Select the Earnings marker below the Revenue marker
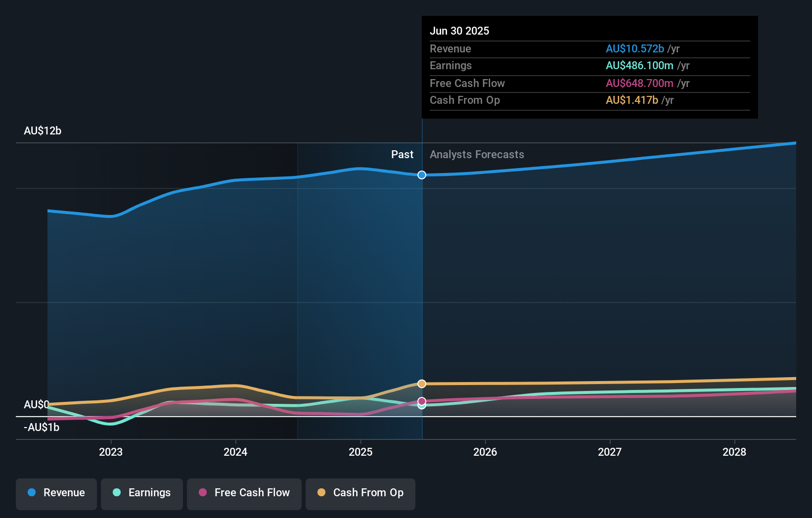The image size is (812, 518). tap(421, 406)
